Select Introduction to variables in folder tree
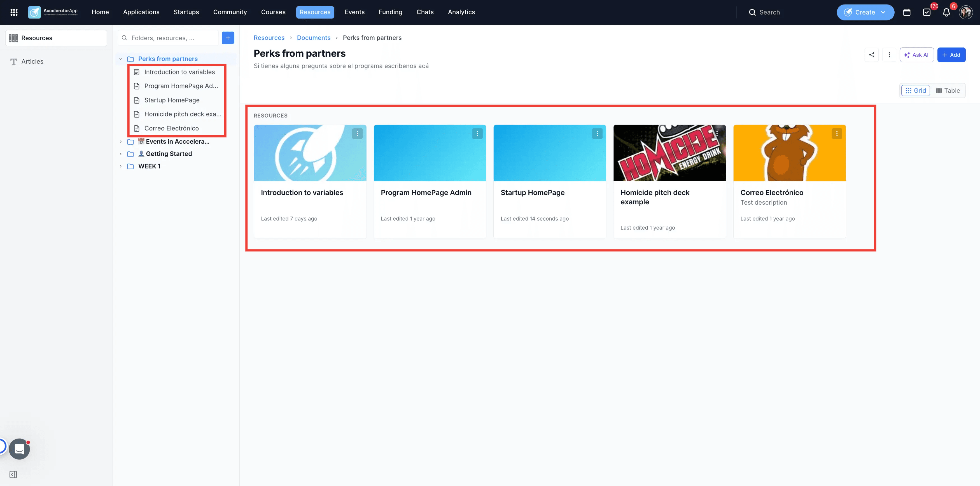The height and width of the screenshot is (486, 980). click(179, 72)
